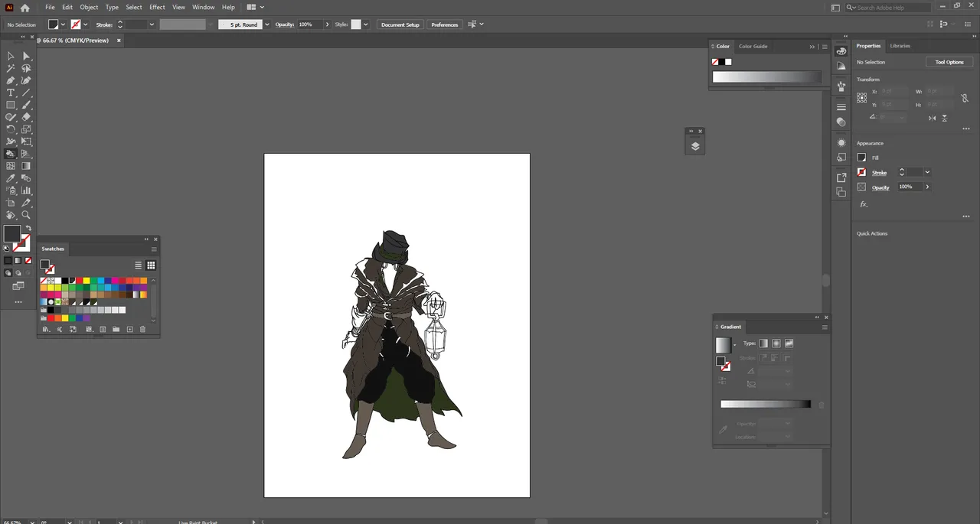Click the Tool Options button

pos(949,62)
